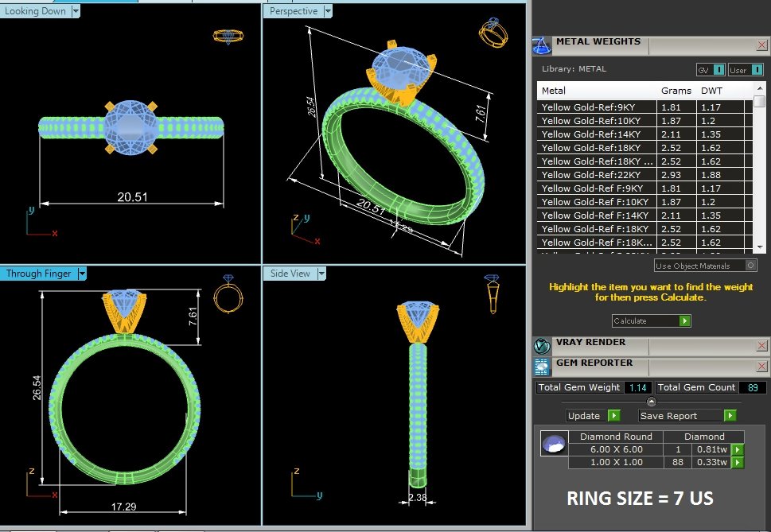
Task: Click green arrow for 0.33tw diamond row
Action: coord(738,462)
